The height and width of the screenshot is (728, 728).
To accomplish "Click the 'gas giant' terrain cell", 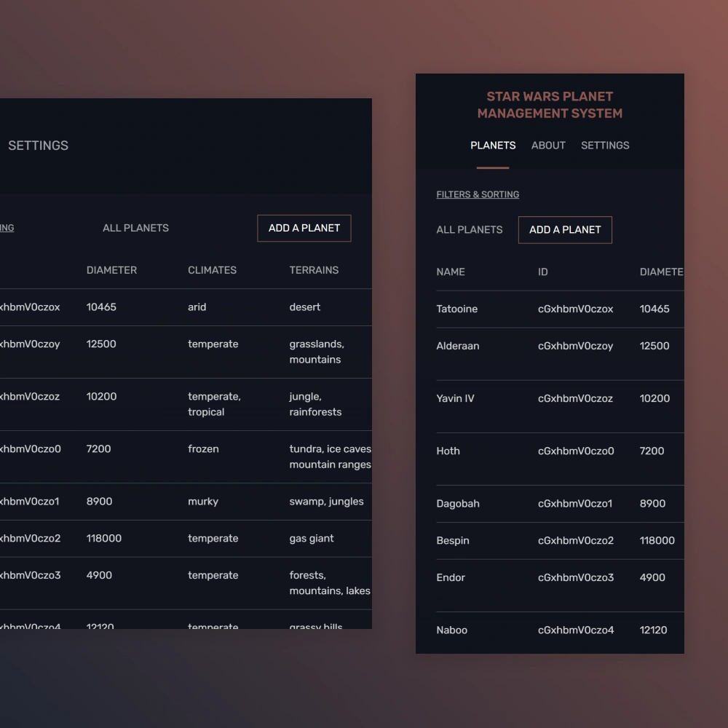I will click(x=312, y=538).
